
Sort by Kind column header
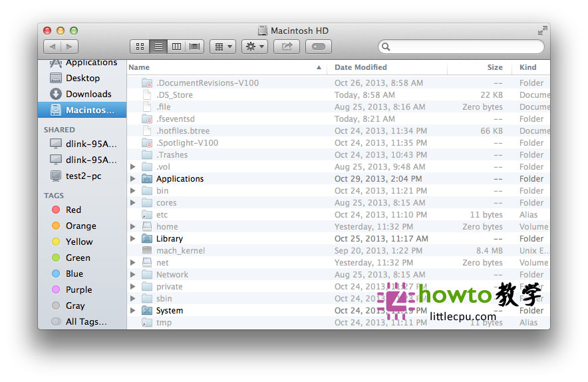[x=531, y=67]
